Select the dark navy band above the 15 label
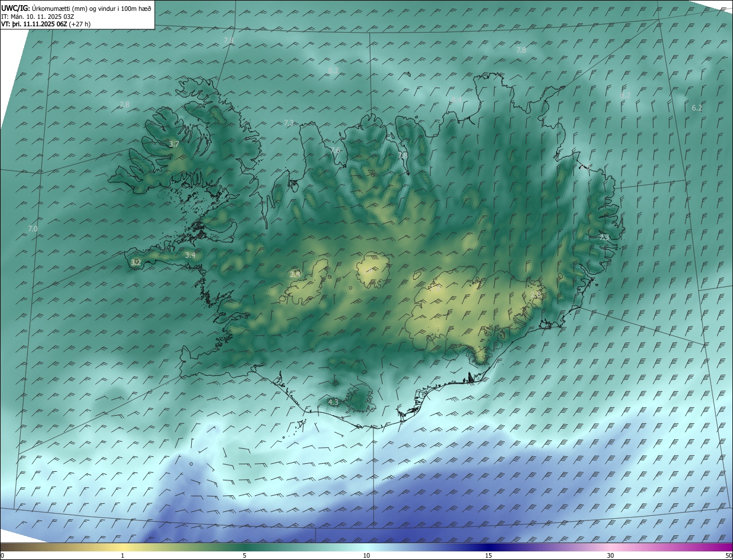The height and width of the screenshot is (560, 733). click(x=488, y=547)
